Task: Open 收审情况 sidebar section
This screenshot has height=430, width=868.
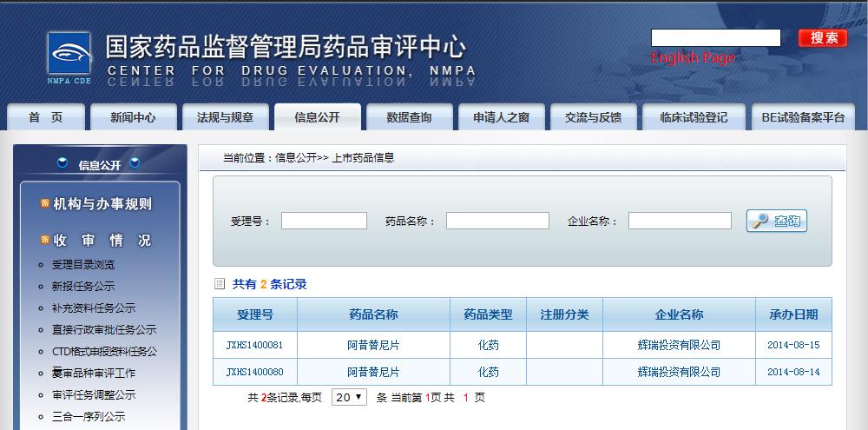Action: point(102,241)
